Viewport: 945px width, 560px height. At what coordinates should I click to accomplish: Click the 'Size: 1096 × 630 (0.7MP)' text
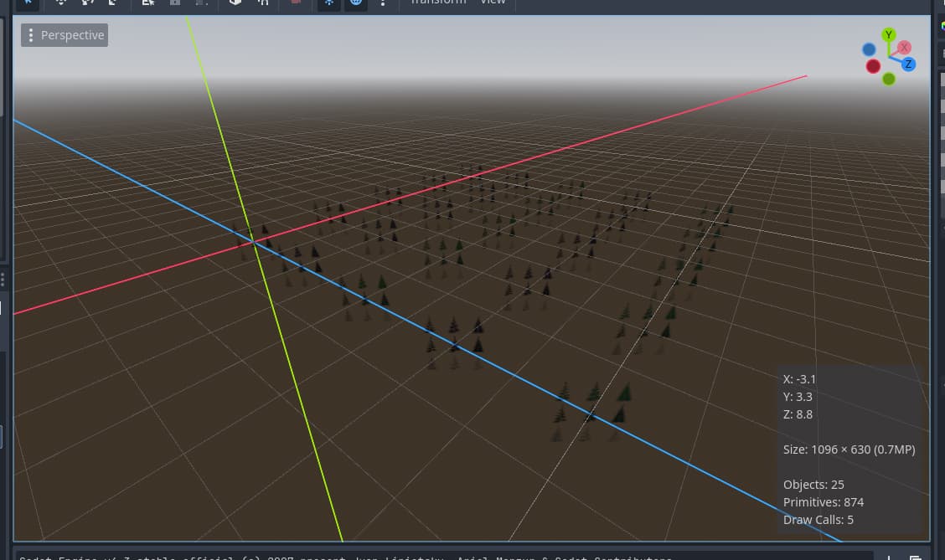coord(849,450)
